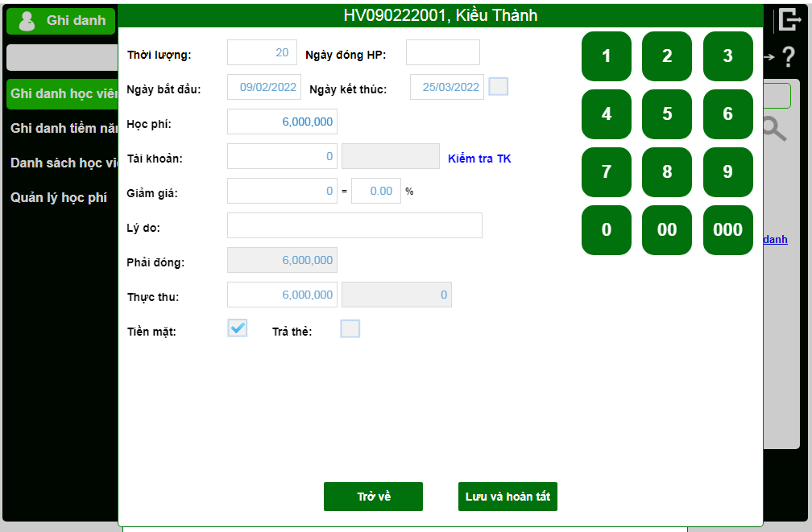This screenshot has width=812, height=532.
Task: Click the logout icon at top right
Action: (790, 19)
